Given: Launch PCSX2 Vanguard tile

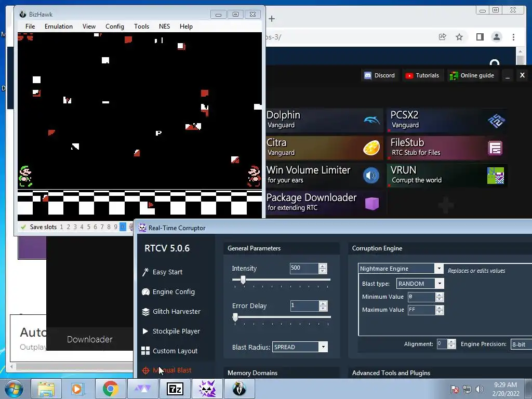Looking at the screenshot, I should click(447, 120).
